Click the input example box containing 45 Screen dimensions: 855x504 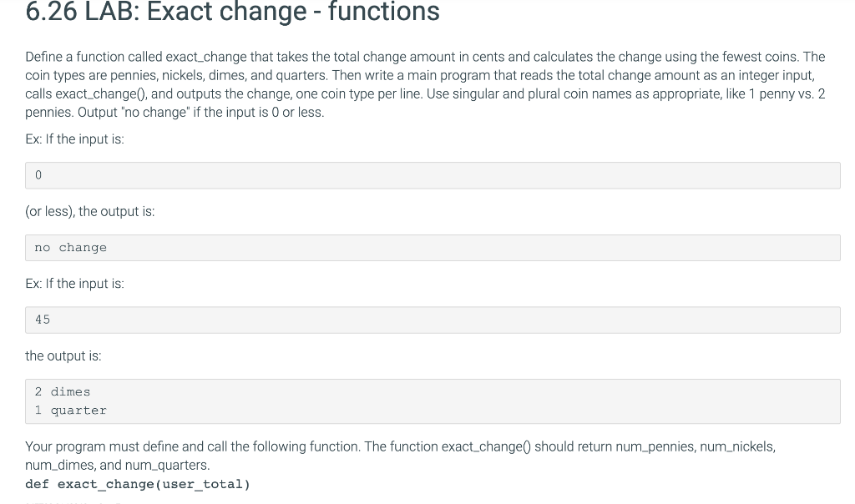click(x=433, y=320)
